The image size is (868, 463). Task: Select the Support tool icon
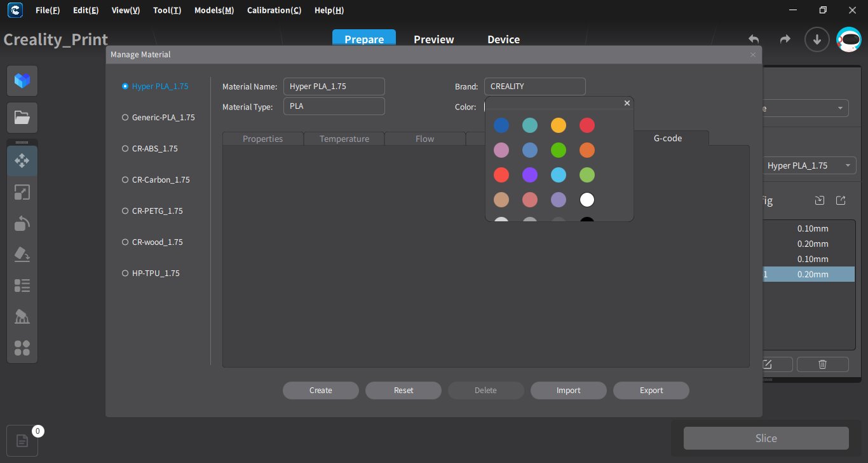point(22,317)
